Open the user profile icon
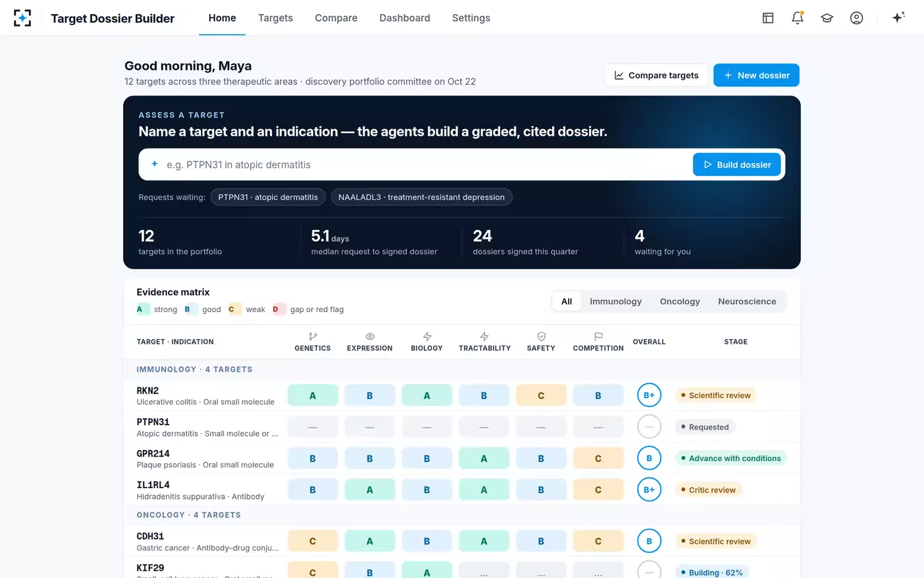Image resolution: width=924 pixels, height=578 pixels. pos(857,18)
